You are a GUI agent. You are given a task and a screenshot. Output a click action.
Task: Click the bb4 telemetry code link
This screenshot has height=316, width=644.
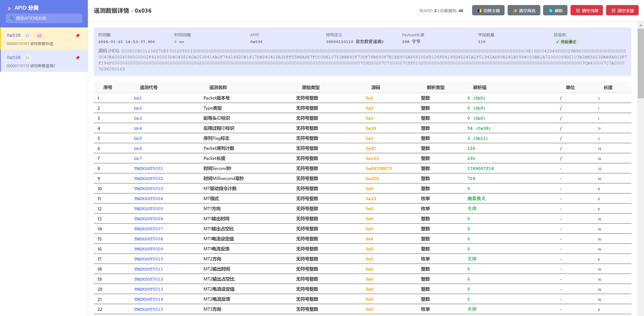tap(138, 128)
